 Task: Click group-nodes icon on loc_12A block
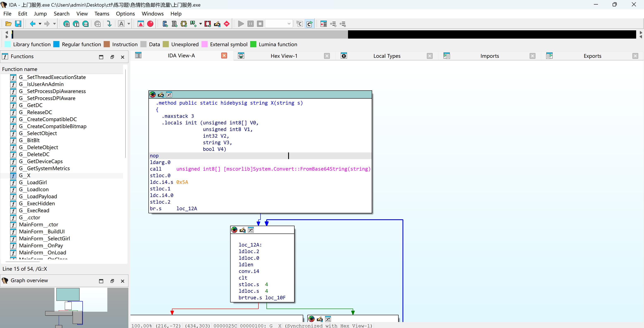pos(251,230)
